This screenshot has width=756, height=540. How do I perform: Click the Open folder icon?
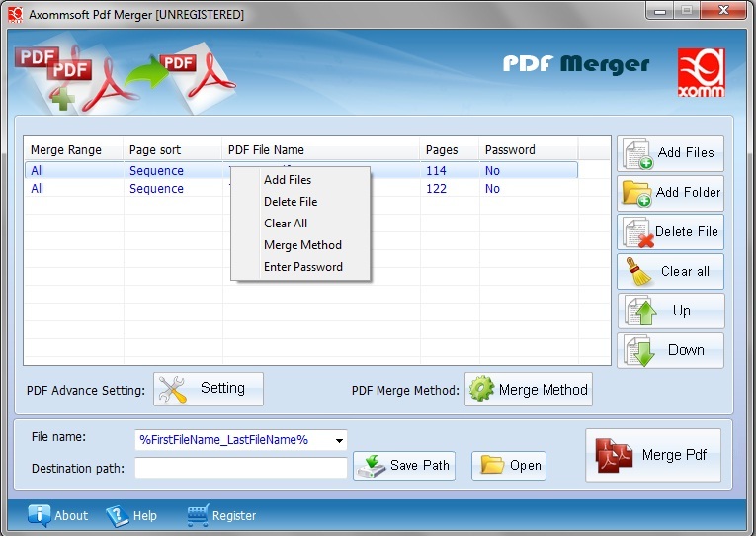point(492,465)
